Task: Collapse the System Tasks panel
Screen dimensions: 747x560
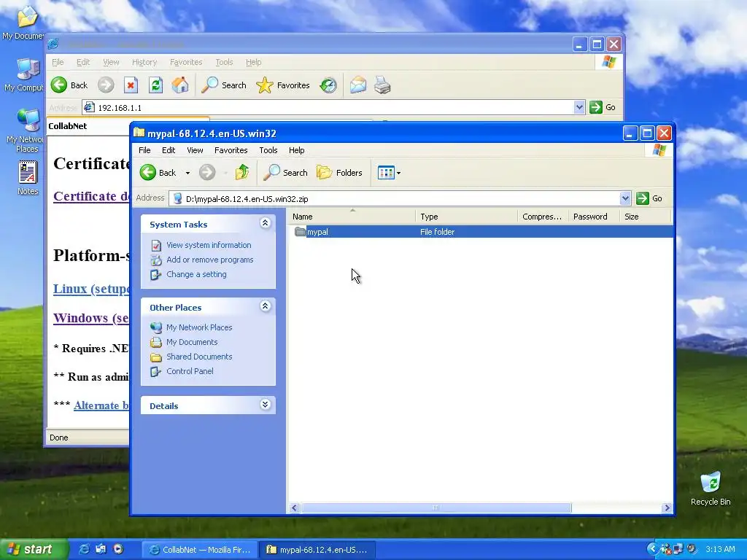Action: coord(266,223)
